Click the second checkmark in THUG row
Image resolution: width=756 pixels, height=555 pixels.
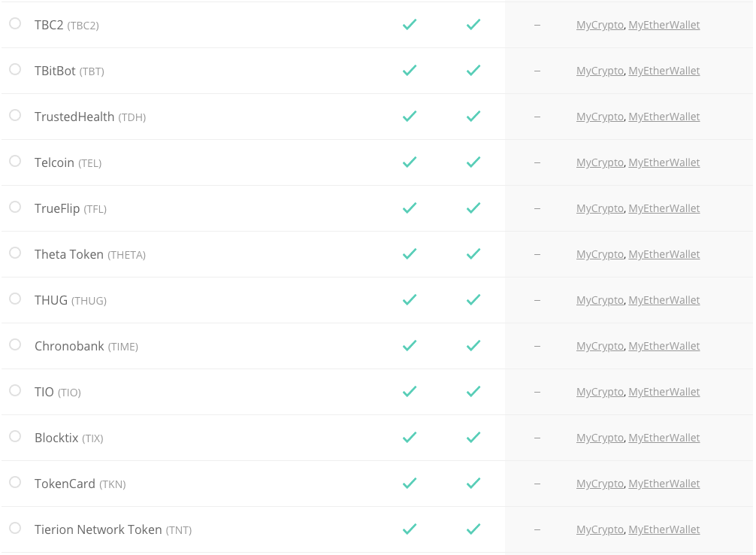473,300
